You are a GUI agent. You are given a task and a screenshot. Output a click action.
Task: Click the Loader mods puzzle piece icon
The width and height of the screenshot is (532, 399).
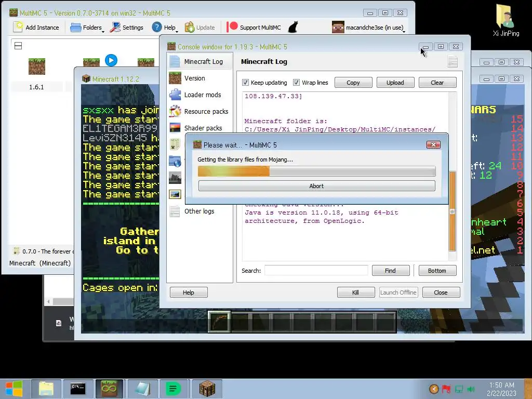tap(175, 95)
